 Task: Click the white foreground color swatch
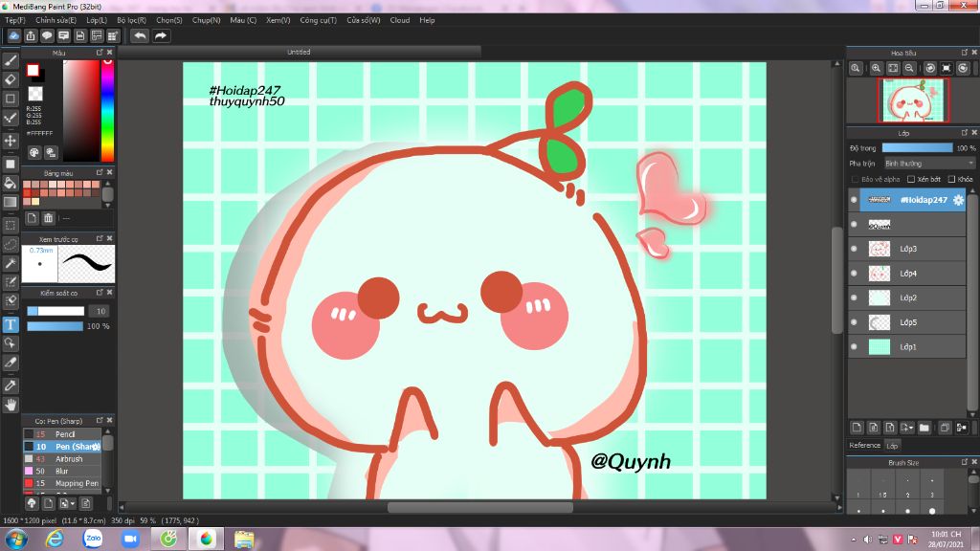point(33,70)
